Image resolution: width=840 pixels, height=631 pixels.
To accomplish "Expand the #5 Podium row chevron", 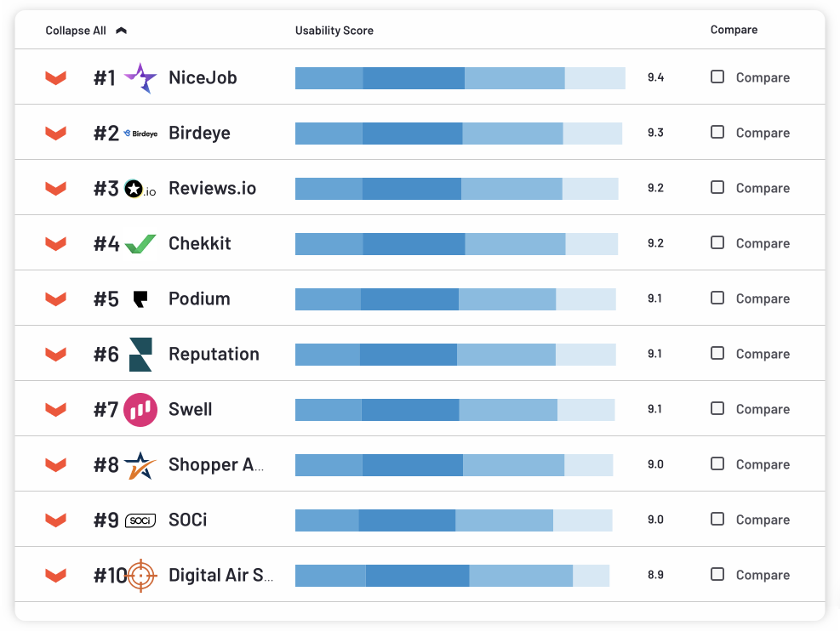I will pyautogui.click(x=55, y=299).
